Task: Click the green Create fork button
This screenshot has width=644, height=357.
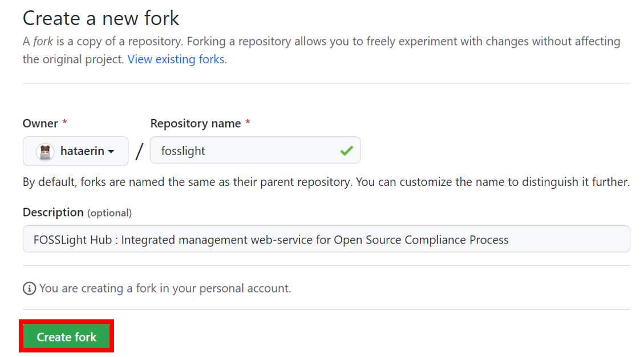Action: coord(67,337)
